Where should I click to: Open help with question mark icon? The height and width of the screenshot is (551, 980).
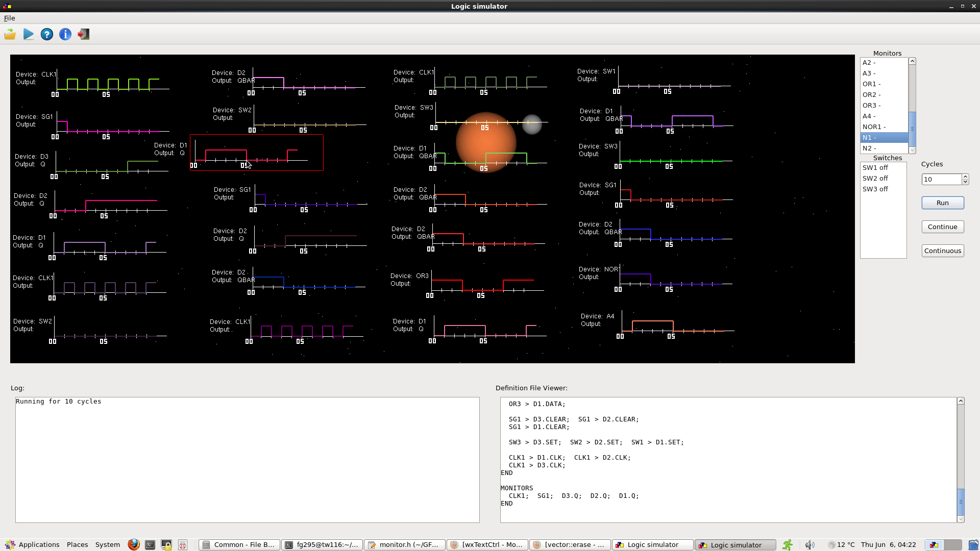click(47, 34)
